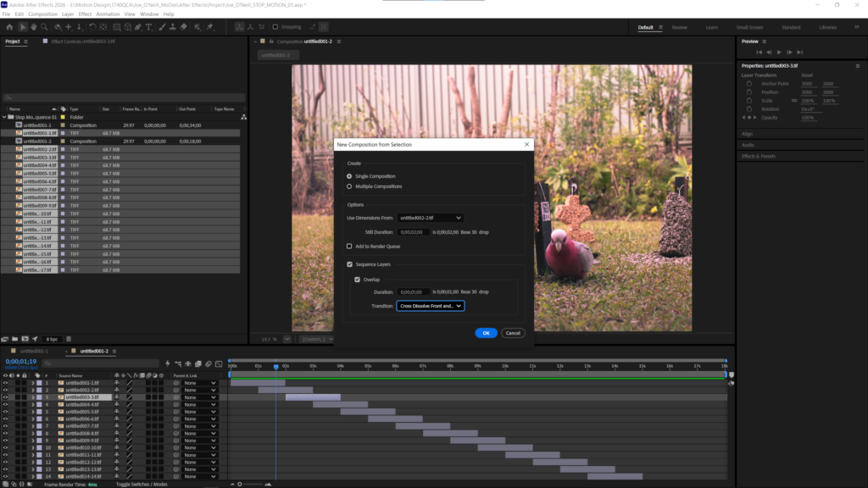Uncheck the Overlap checkbox

357,280
